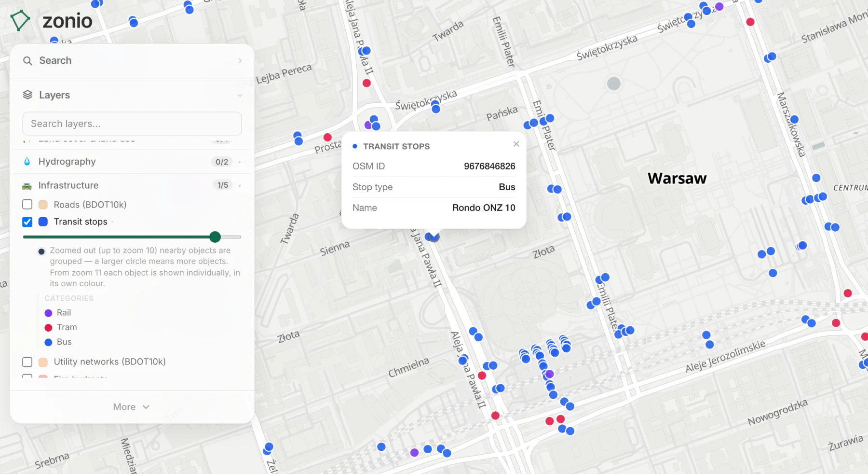Screen dimensions: 868x474
Task: Click the Transit stops blue color swatch
Action: tap(43, 222)
